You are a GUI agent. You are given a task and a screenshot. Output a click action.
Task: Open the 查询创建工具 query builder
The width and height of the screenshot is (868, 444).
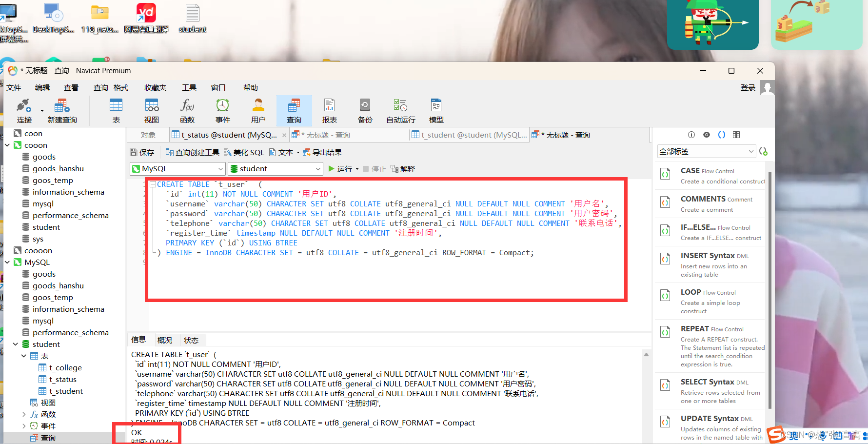tap(193, 153)
